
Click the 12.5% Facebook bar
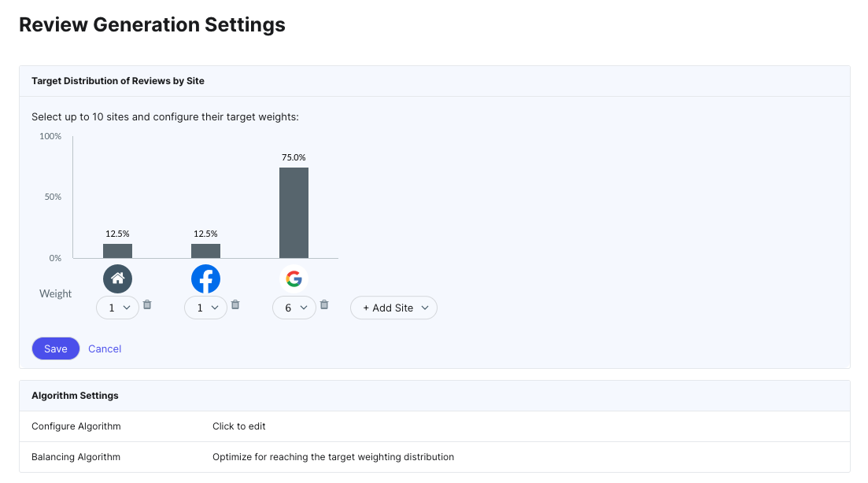click(205, 250)
